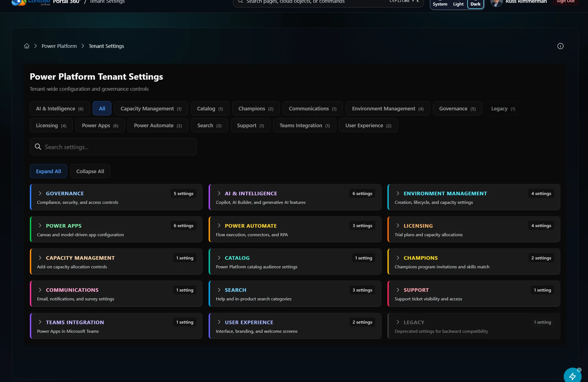The height and width of the screenshot is (382, 588).
Task: Switch theme to Light
Action: pos(458,4)
